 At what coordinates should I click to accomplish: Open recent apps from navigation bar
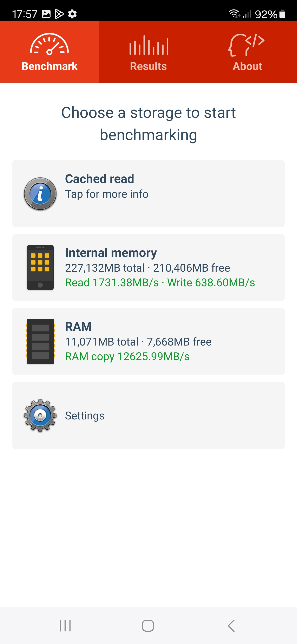point(65,626)
